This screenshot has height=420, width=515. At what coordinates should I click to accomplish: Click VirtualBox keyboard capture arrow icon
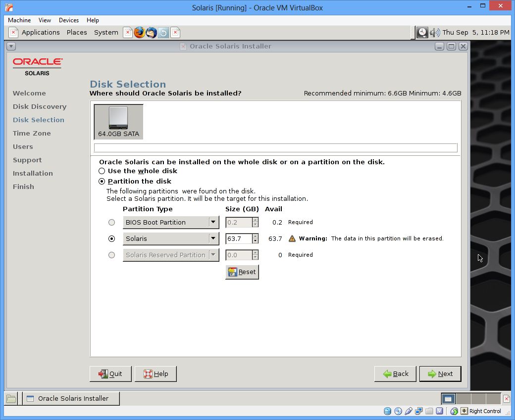click(464, 411)
